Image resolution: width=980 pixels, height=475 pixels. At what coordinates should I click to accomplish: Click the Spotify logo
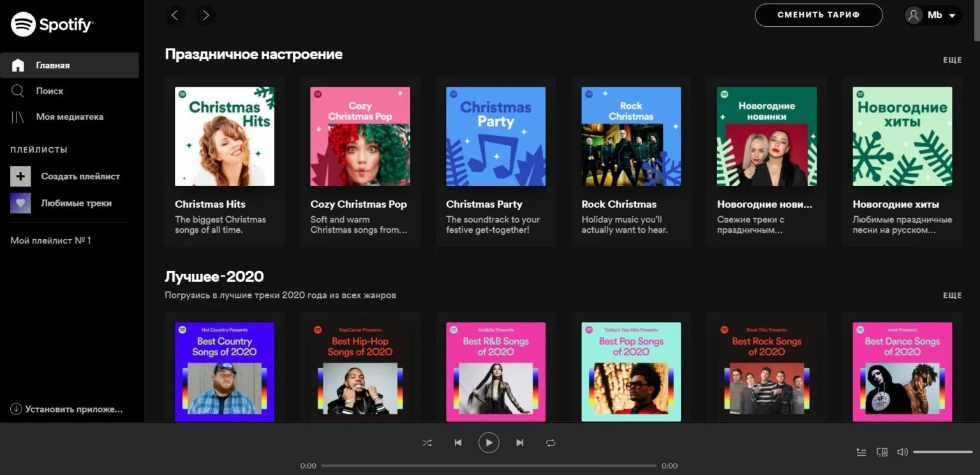(x=52, y=25)
